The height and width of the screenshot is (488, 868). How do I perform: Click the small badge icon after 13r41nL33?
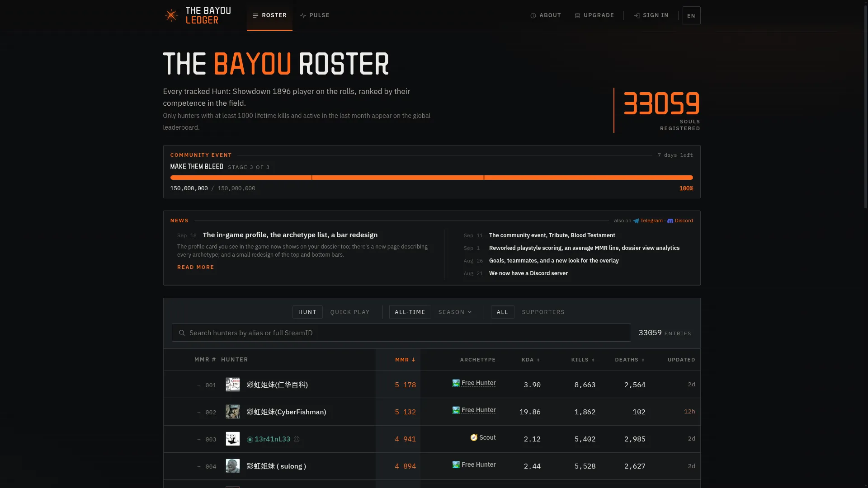pyautogui.click(x=297, y=439)
